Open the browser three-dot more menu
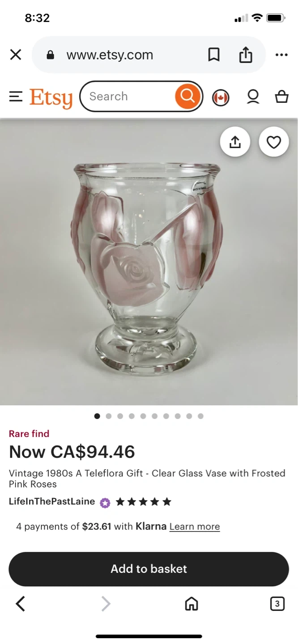298x644 pixels. coord(281,55)
